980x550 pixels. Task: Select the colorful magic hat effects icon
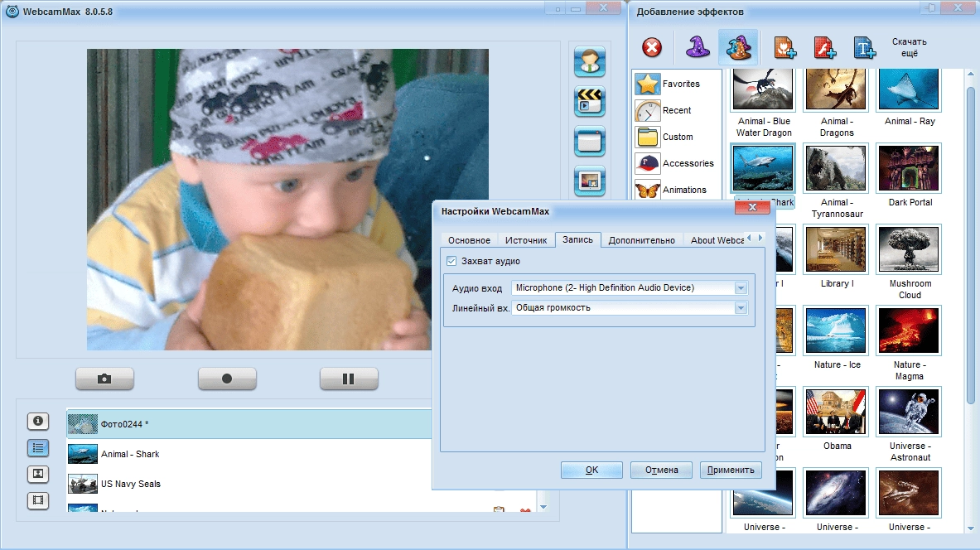pyautogui.click(x=738, y=47)
